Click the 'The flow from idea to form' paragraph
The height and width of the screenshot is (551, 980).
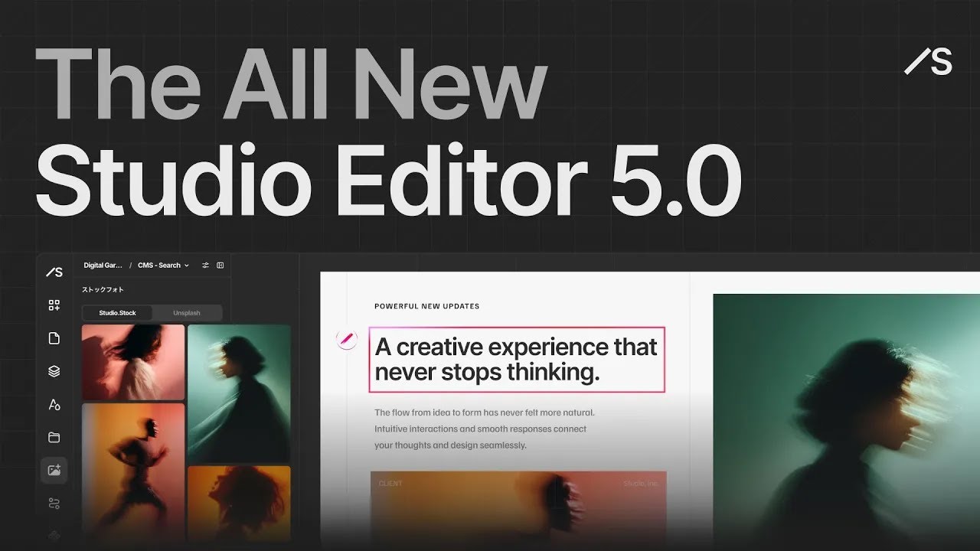pyautogui.click(x=485, y=429)
